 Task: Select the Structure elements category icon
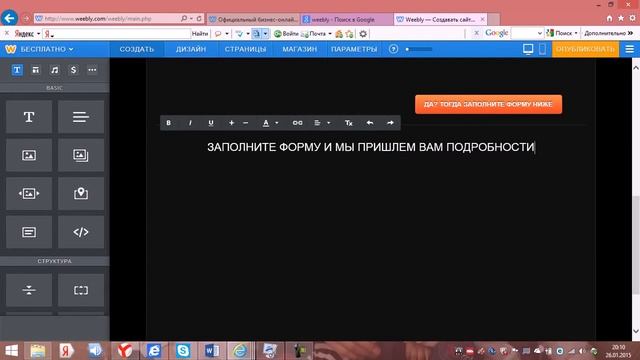pos(36,70)
